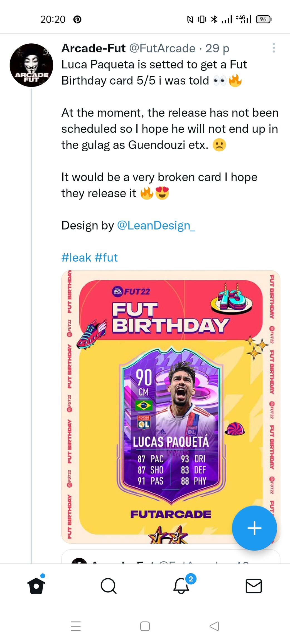Open the @LeanDesign_ mention link
Viewport: 290px width, 644px height.
[x=156, y=225]
